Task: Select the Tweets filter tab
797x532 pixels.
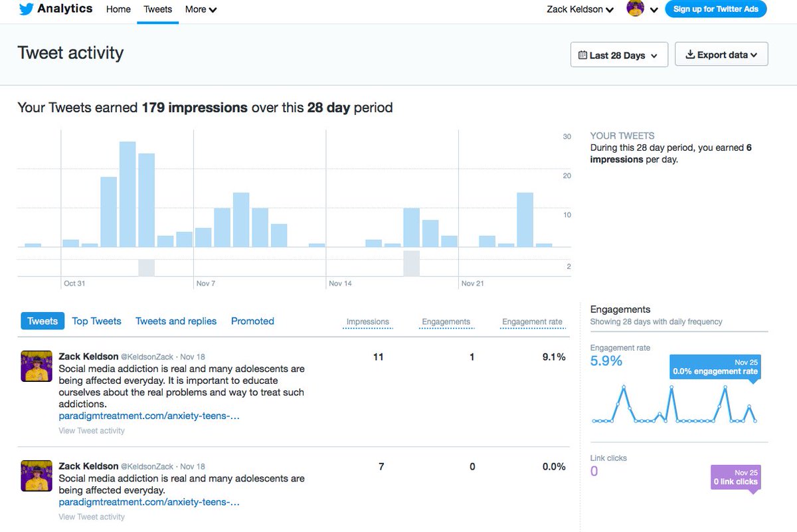Action: (43, 321)
